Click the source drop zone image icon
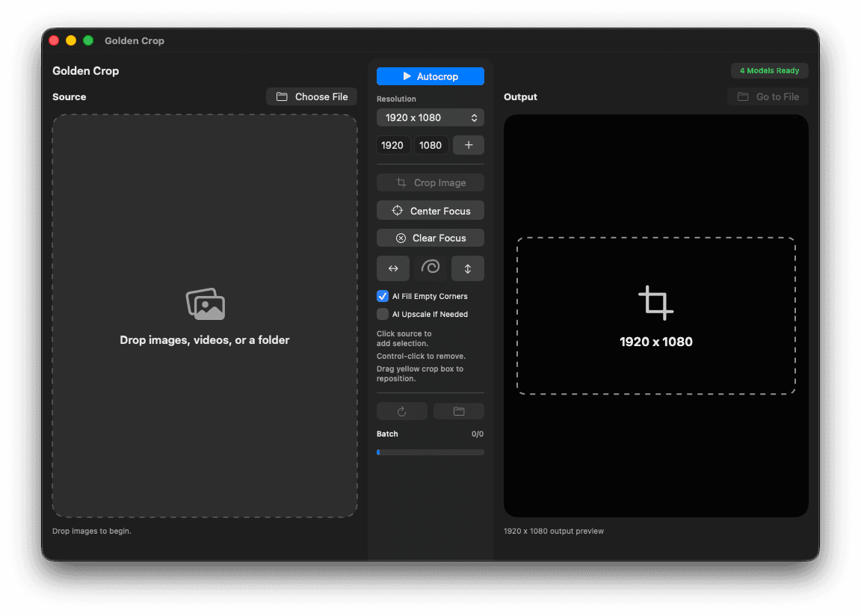Screen dimensions: 861x616 coord(206,304)
